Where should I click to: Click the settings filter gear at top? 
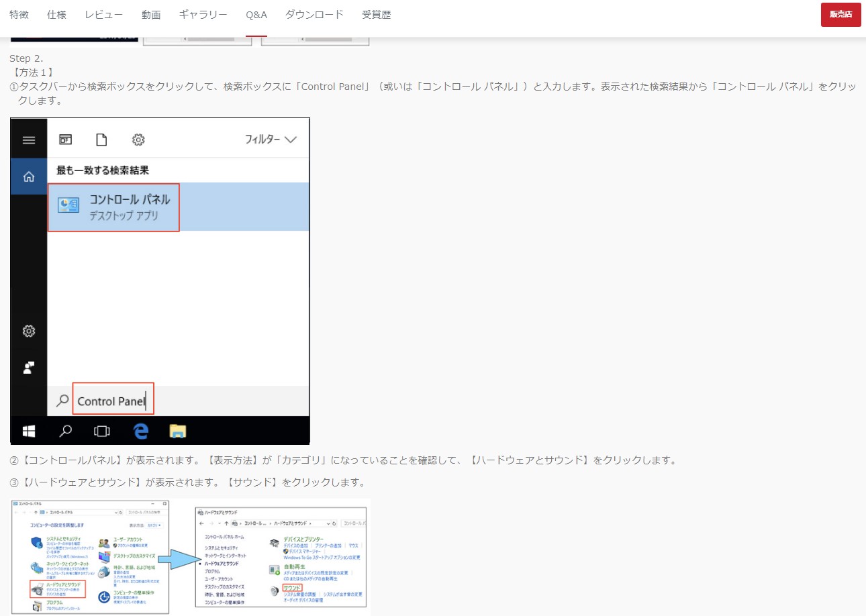[138, 140]
